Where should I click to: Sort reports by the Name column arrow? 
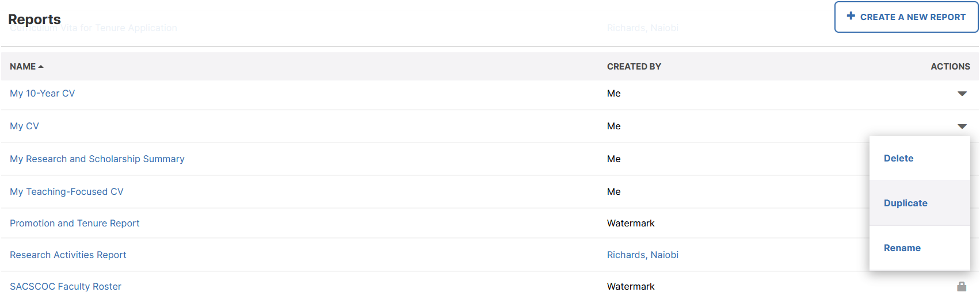click(41, 67)
